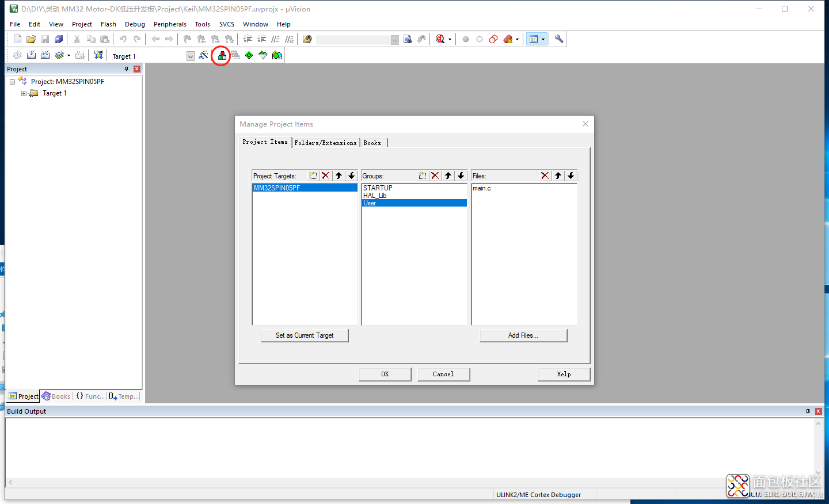Click Kill All Breakpoints icon
This screenshot has width=829, height=504.
click(x=508, y=39)
